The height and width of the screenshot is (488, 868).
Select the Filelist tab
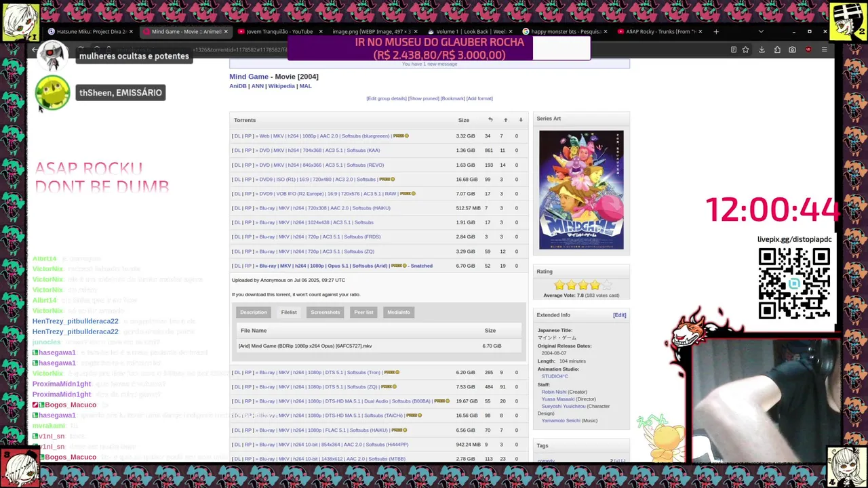(289, 312)
